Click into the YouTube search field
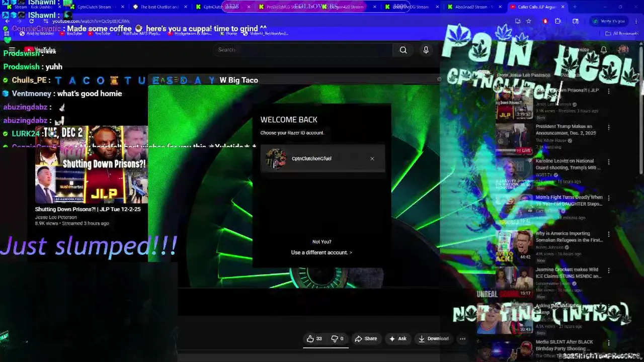 [303, 50]
